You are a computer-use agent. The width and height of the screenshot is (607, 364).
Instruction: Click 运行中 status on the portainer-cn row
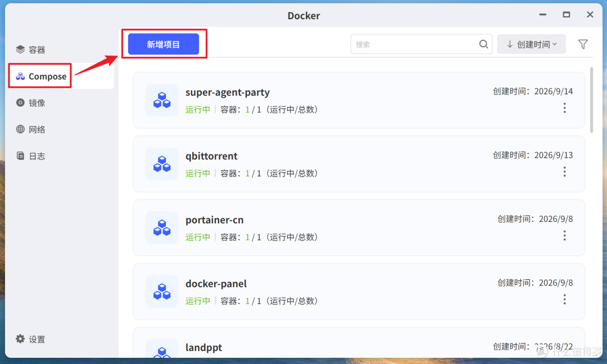[198, 237]
